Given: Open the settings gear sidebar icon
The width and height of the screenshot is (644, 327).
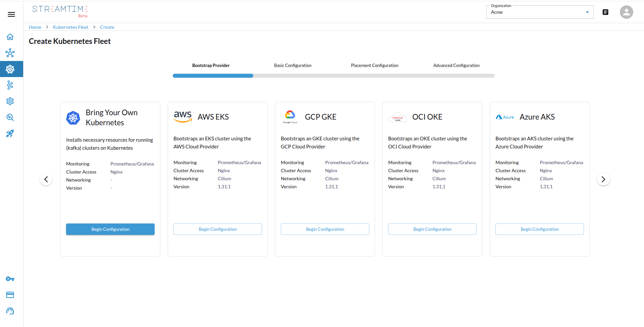Looking at the screenshot, I should tap(10, 101).
